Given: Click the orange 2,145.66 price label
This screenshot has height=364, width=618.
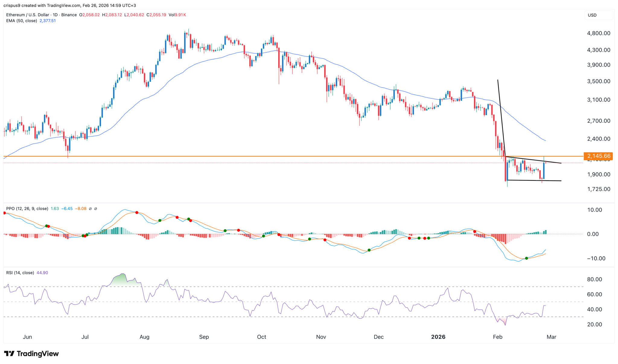Looking at the screenshot, I should click(x=599, y=156).
